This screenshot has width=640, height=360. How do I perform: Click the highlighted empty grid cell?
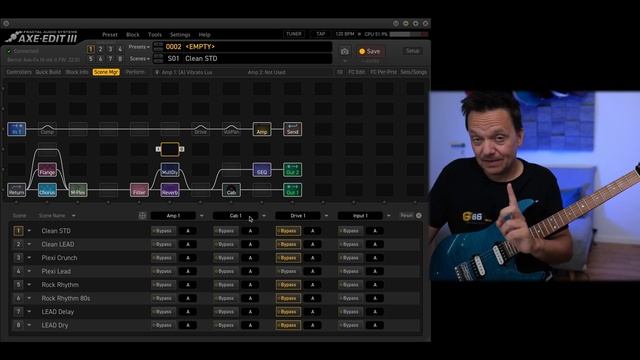pyautogui.click(x=170, y=149)
